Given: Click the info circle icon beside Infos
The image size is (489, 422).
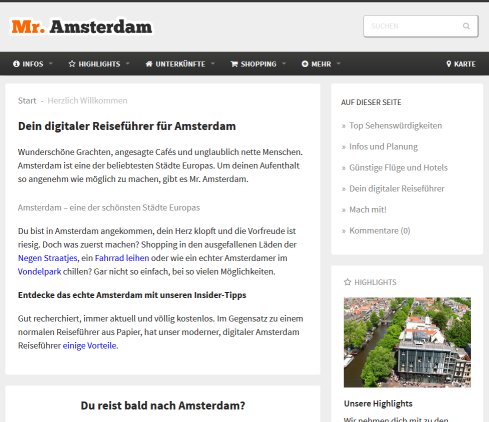Looking at the screenshot, I should tap(16, 64).
